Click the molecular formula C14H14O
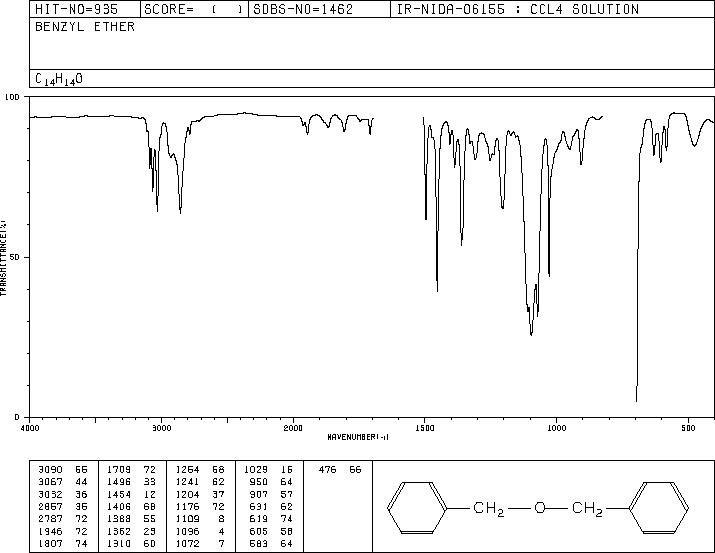 click(59, 79)
